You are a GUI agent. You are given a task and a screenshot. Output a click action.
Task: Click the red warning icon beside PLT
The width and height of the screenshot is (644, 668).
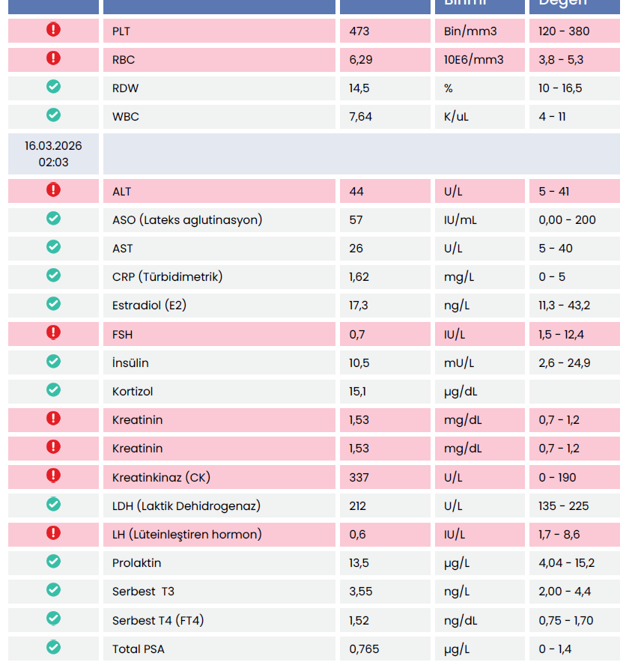click(x=53, y=30)
